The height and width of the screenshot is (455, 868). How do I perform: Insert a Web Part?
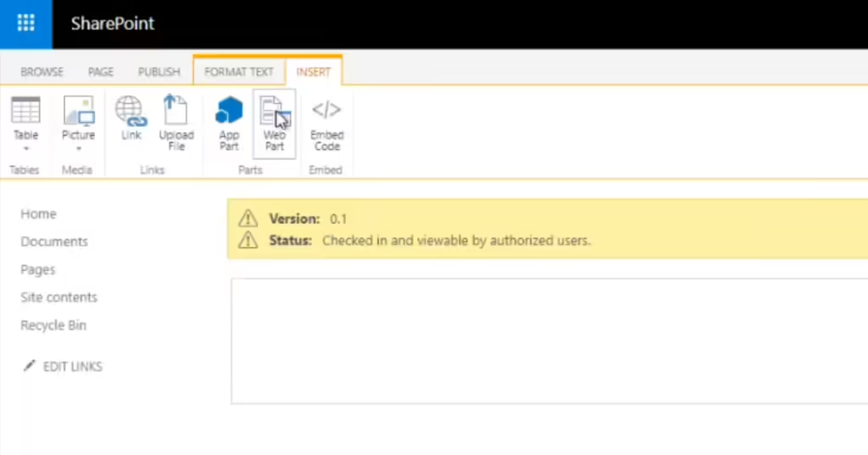click(x=275, y=124)
